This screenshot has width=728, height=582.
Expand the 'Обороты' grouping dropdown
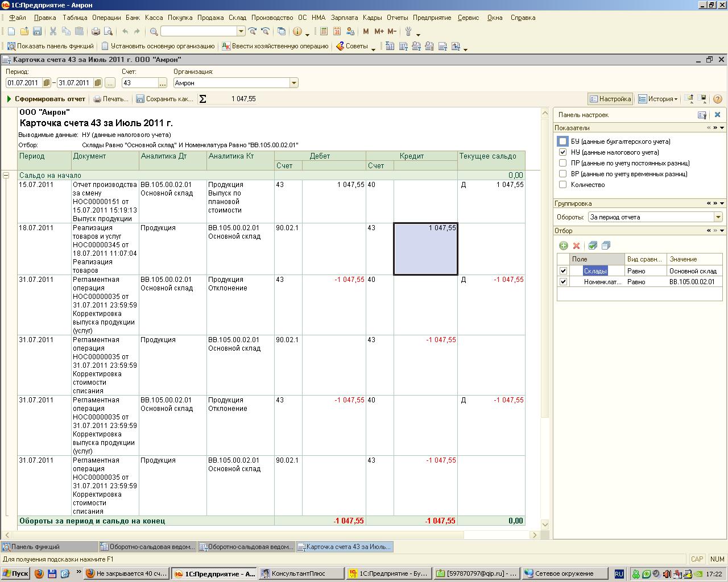pyautogui.click(x=718, y=217)
